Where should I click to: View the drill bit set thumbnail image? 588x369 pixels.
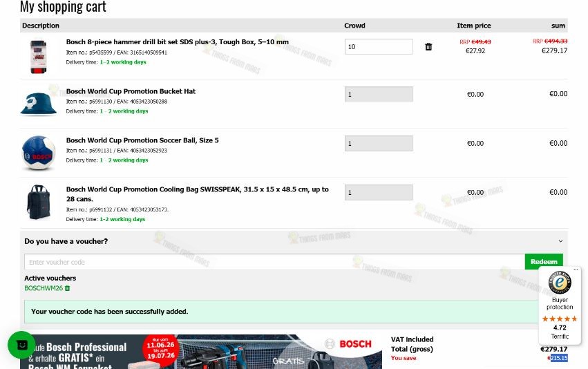[x=38, y=57]
